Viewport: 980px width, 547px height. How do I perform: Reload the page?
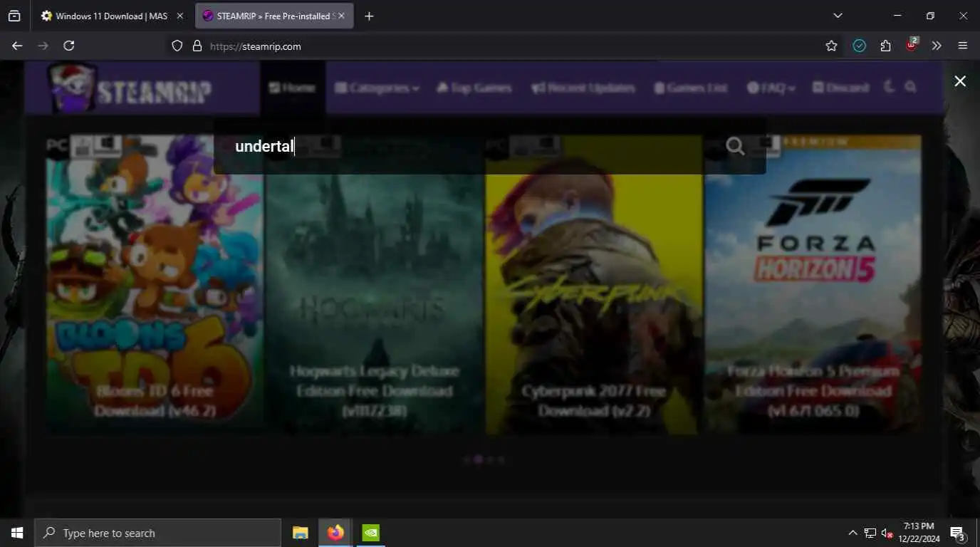click(69, 46)
